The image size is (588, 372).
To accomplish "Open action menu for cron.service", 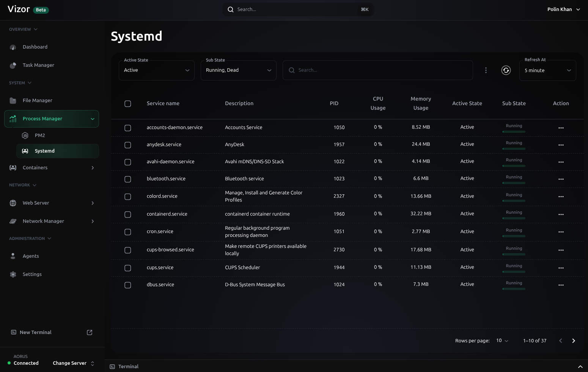I will (x=561, y=232).
